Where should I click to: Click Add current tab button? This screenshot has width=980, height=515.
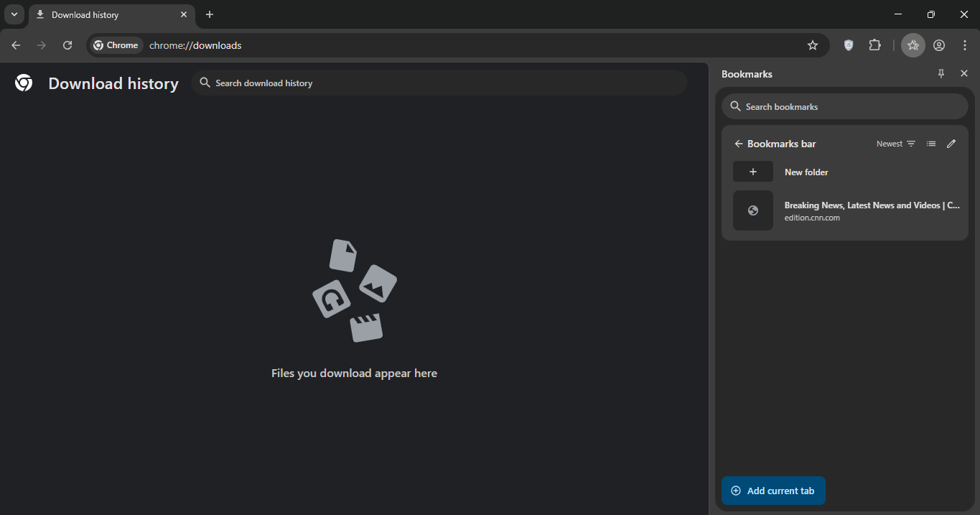pos(773,491)
